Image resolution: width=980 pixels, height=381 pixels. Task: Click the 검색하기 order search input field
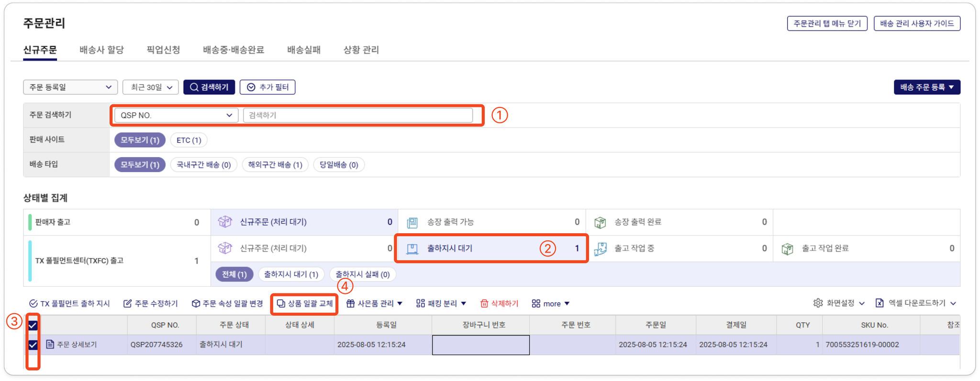click(358, 115)
